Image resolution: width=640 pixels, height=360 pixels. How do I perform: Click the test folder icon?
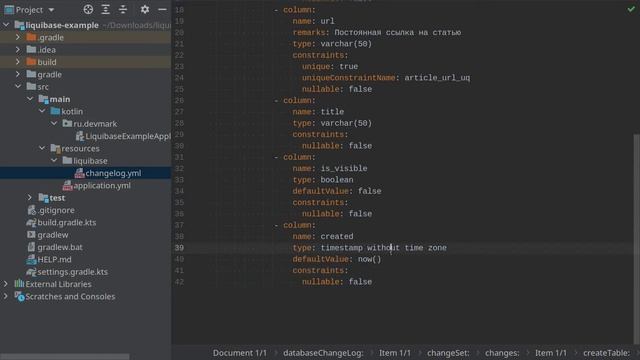pyautogui.click(x=43, y=198)
